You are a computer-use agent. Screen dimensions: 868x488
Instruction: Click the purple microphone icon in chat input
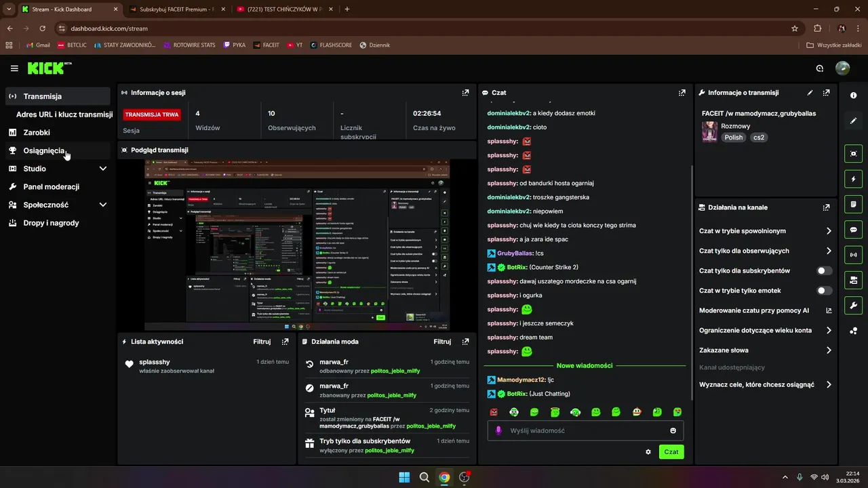point(498,430)
